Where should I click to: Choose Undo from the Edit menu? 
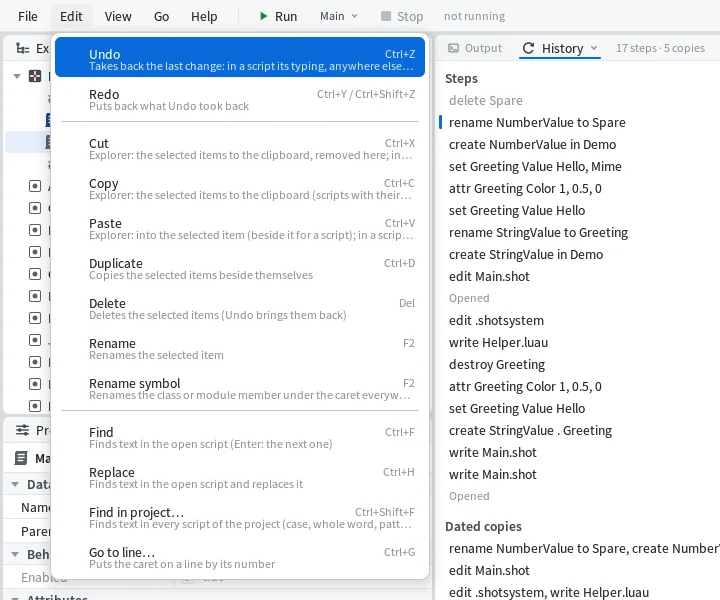240,57
